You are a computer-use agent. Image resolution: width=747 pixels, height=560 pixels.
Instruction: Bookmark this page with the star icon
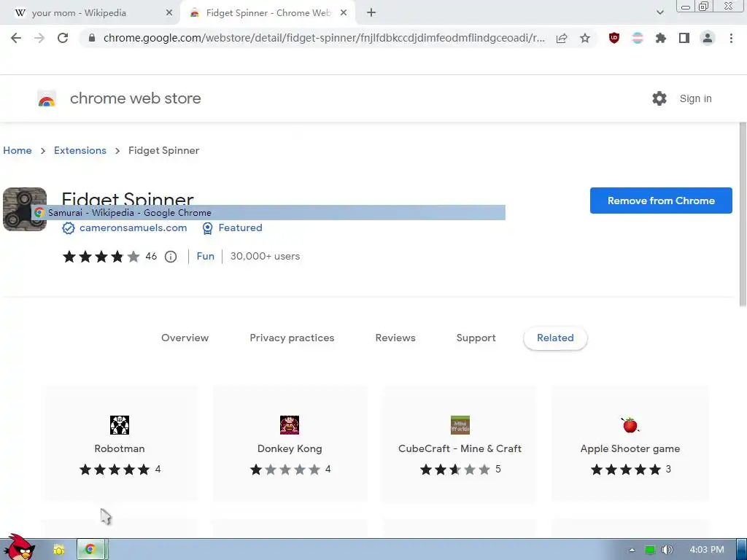pyautogui.click(x=585, y=38)
